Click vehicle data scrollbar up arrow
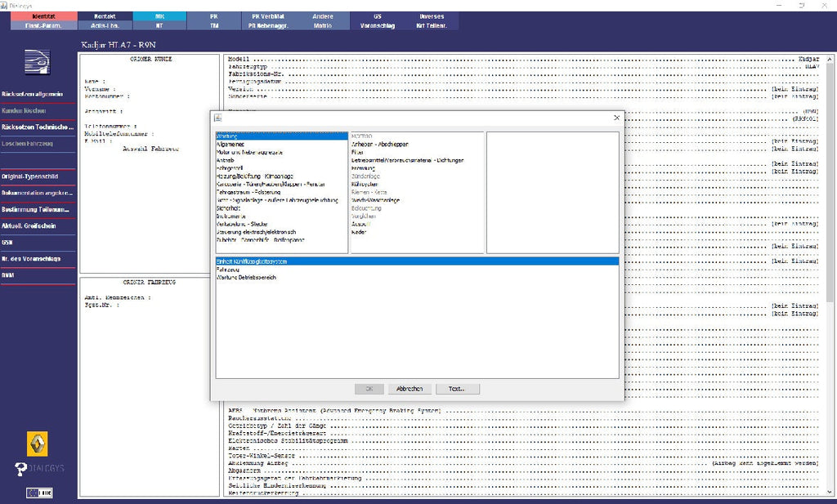The height and width of the screenshot is (504, 837). click(x=830, y=59)
